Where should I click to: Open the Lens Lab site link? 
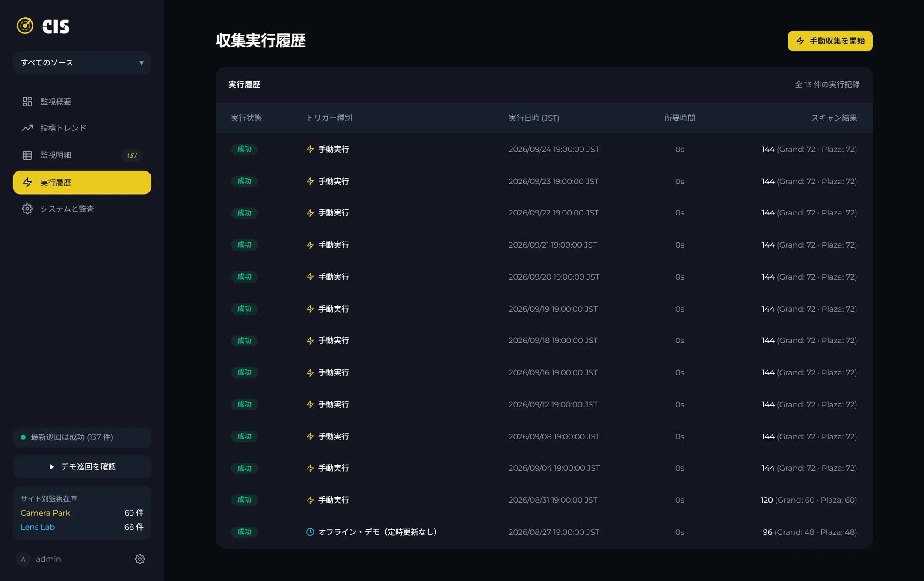click(x=38, y=527)
